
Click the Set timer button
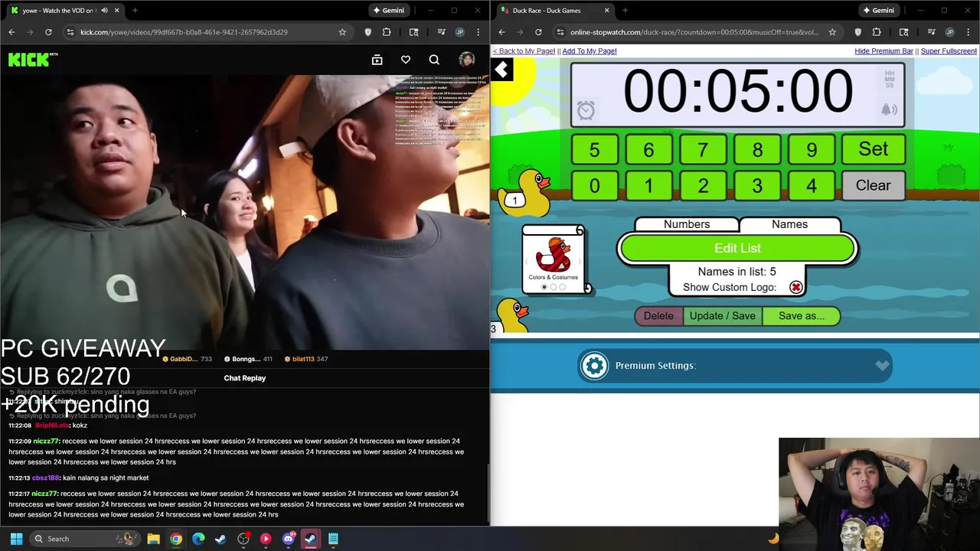point(873,149)
